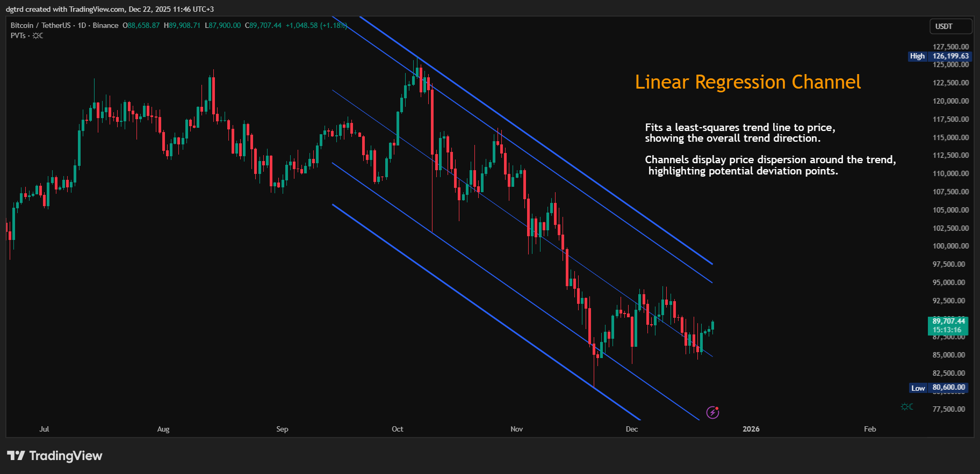Click the Sep label on the time axis
The width and height of the screenshot is (980, 474).
click(x=282, y=429)
